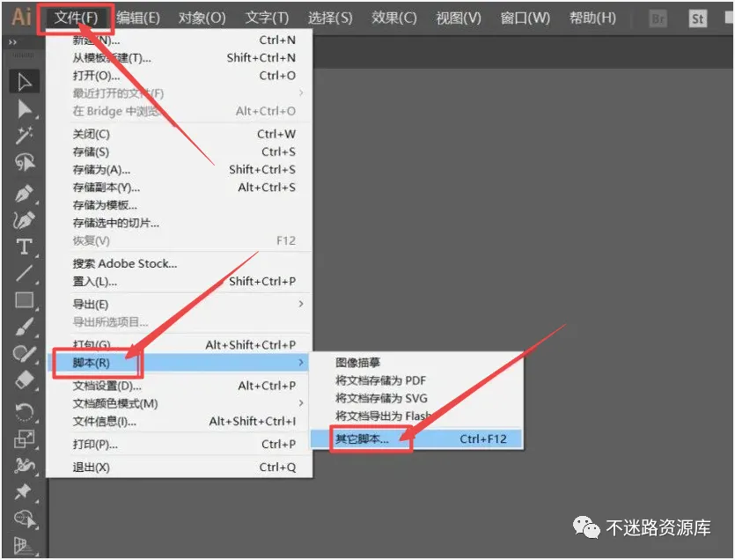Expand the 导出(E) submenu
This screenshot has width=735, height=560.
pyautogui.click(x=179, y=305)
